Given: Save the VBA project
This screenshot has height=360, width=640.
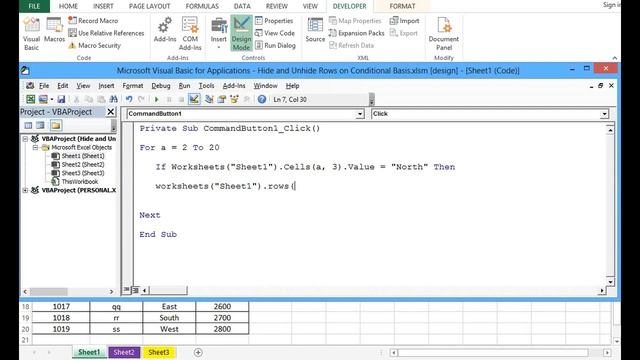Looking at the screenshot, I should [61, 99].
